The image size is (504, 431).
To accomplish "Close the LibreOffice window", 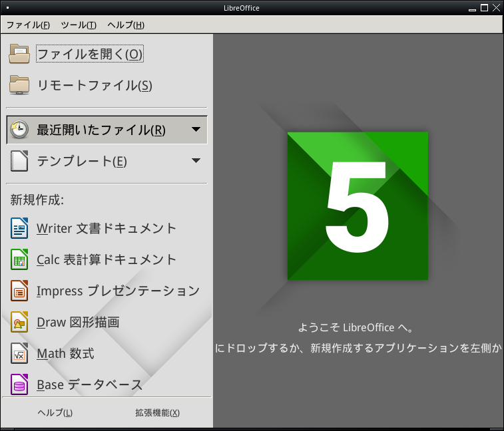I will pos(496,8).
